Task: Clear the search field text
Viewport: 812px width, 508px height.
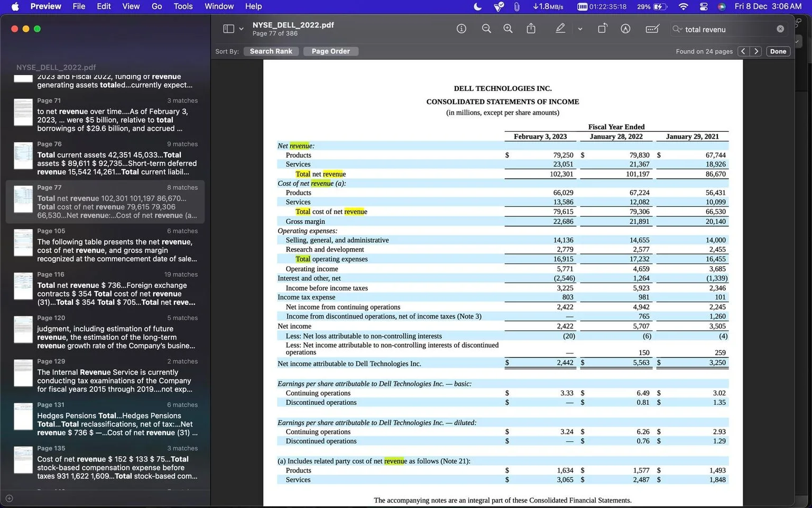Action: click(x=780, y=29)
